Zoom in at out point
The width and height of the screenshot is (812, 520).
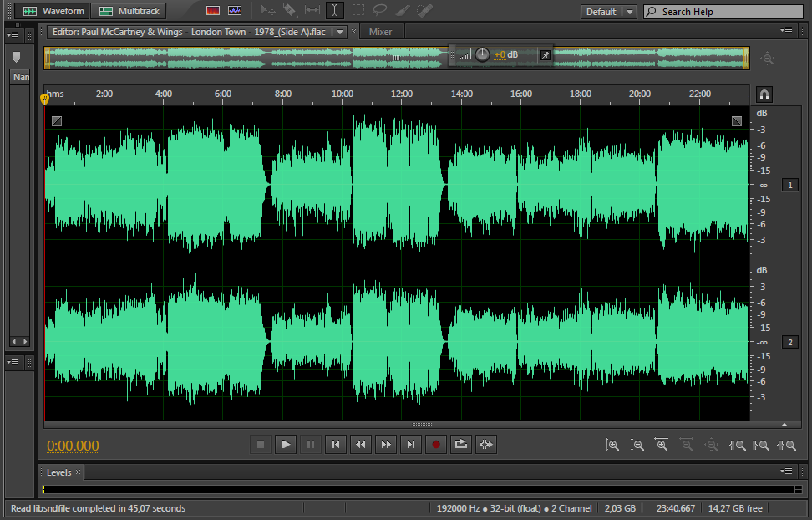point(761,445)
